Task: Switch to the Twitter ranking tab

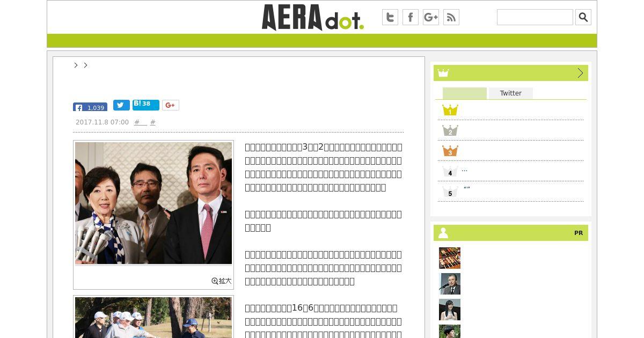Action: [511, 93]
